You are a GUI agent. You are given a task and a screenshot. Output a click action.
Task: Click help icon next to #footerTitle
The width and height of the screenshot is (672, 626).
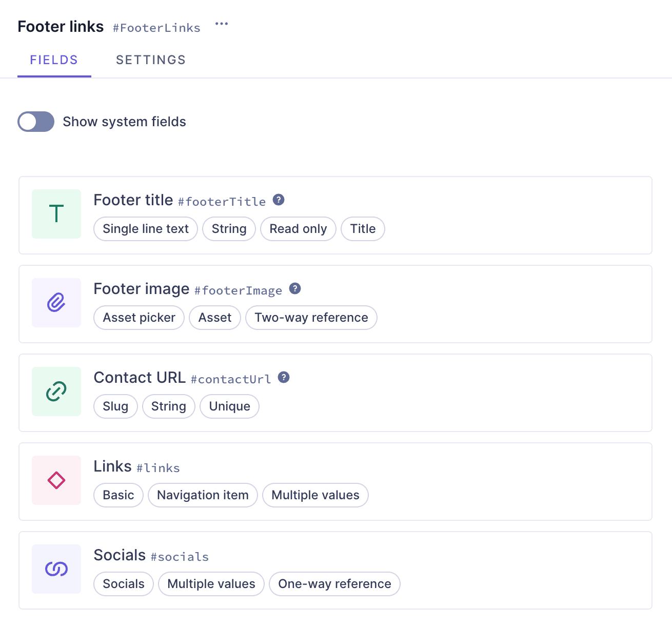click(279, 200)
